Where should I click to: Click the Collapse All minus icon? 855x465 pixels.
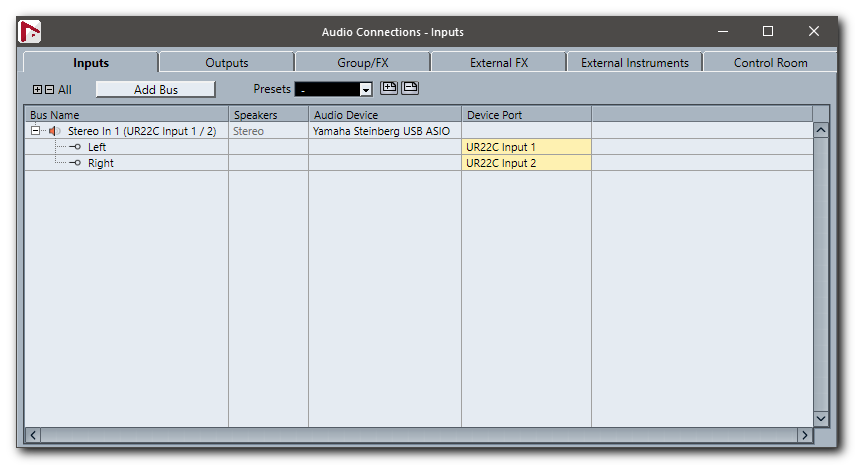tap(49, 90)
